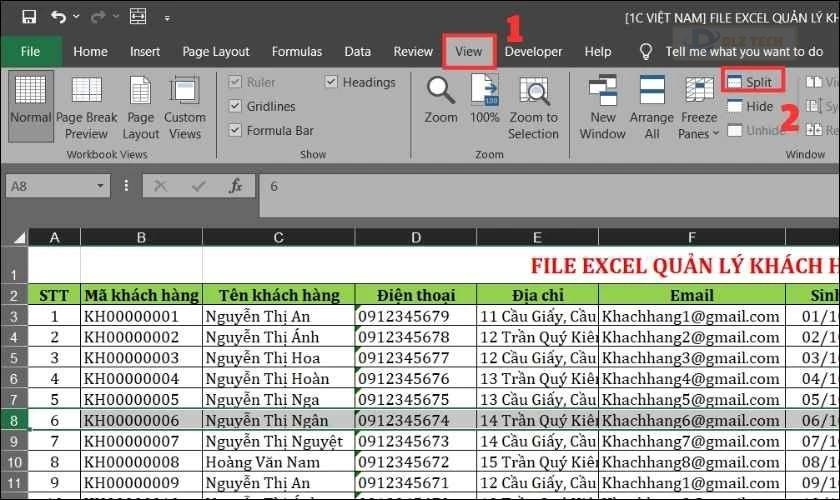Select row 11 header

pos(14,483)
